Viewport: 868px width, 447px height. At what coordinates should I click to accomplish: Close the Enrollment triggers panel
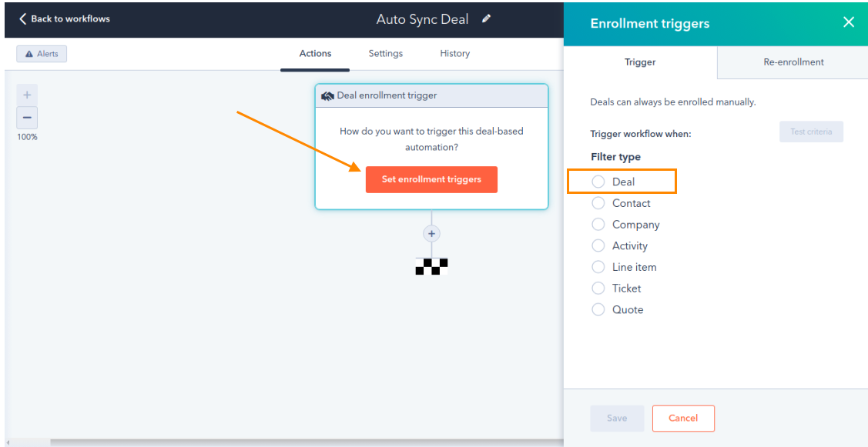tap(848, 22)
